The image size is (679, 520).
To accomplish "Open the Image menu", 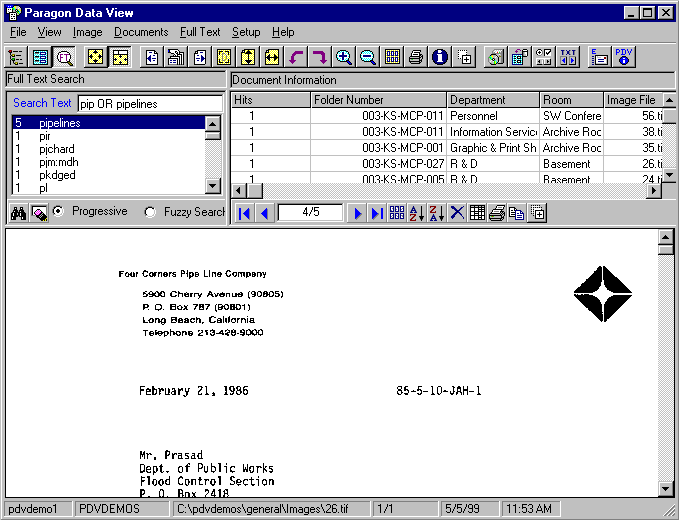I will pos(87,32).
